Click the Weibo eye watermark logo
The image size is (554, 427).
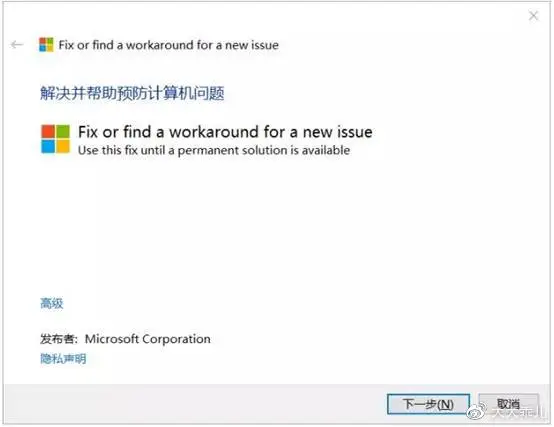coord(477,411)
